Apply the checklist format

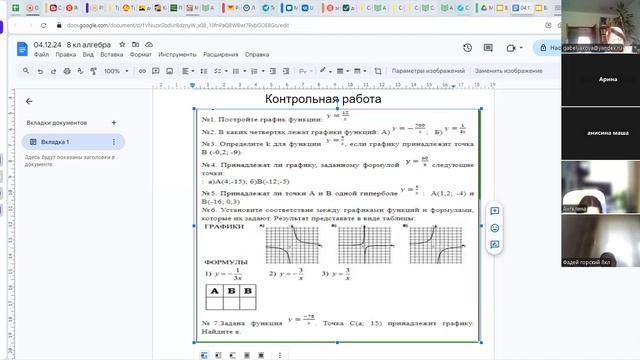pos(218,71)
